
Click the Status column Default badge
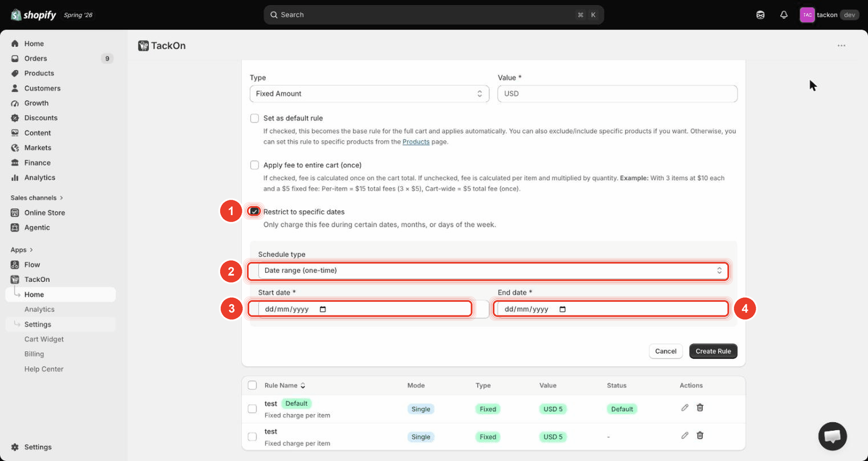coord(622,409)
